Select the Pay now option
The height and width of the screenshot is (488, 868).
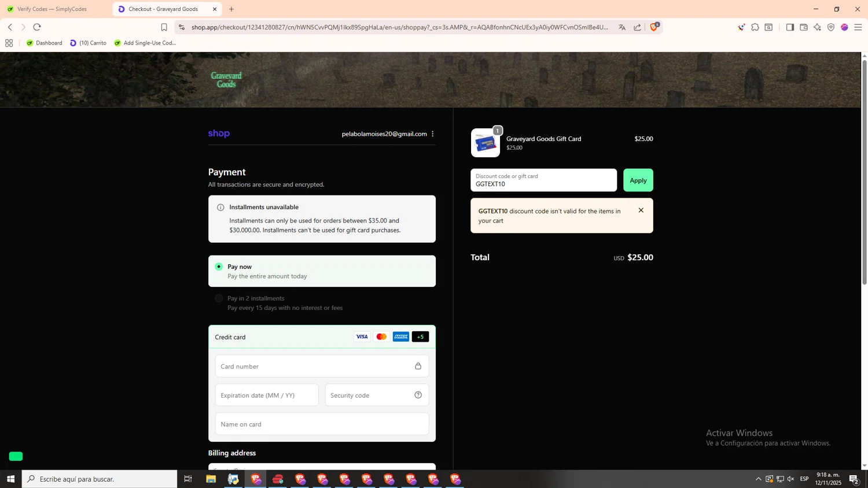322,271
